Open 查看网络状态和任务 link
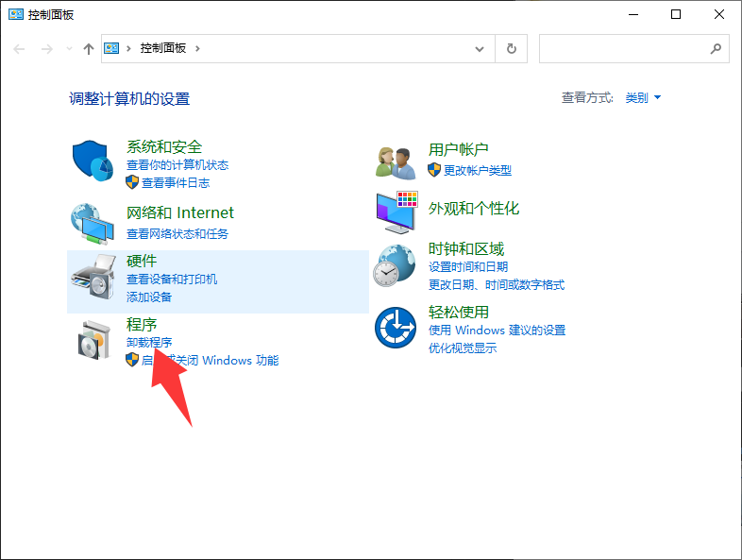 (x=177, y=233)
